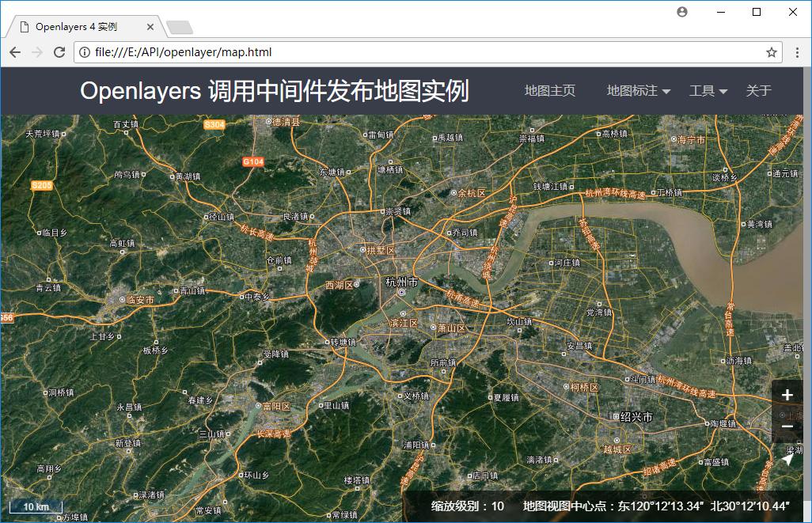The image size is (812, 523).
Task: Click the 黄湖镇 town label
Action: (188, 176)
